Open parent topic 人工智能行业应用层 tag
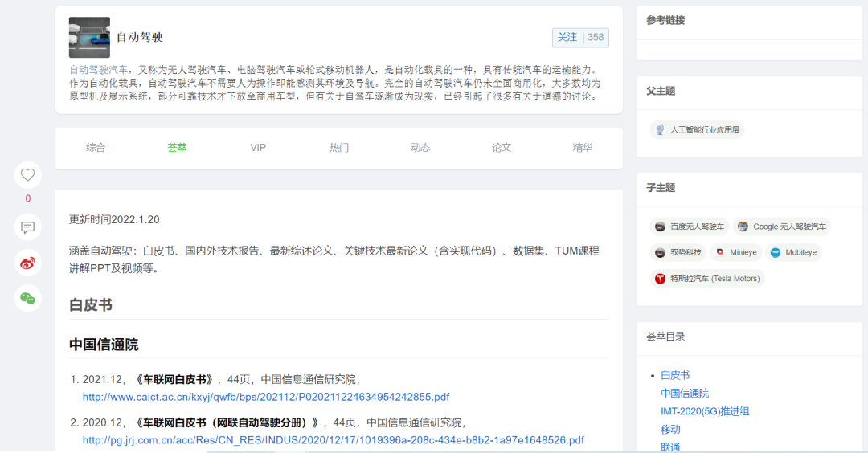 (x=697, y=130)
